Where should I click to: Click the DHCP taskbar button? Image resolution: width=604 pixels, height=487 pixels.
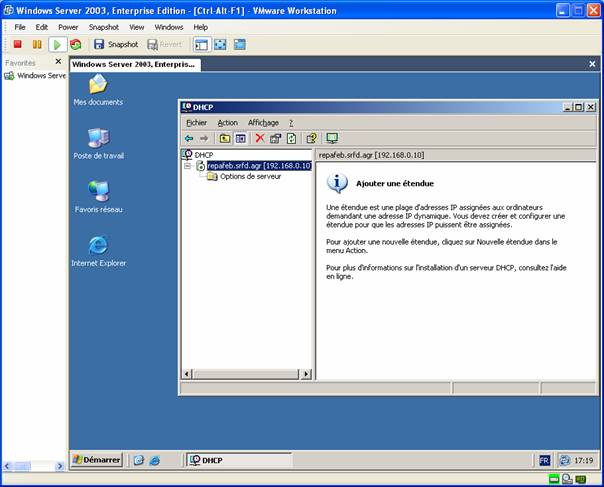239,460
